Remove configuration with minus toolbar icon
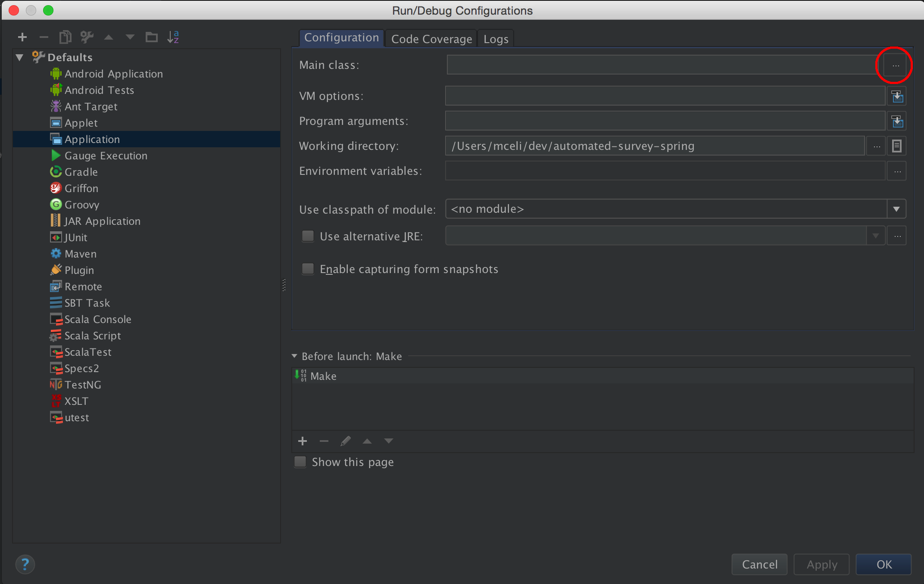This screenshot has height=584, width=924. [x=44, y=37]
